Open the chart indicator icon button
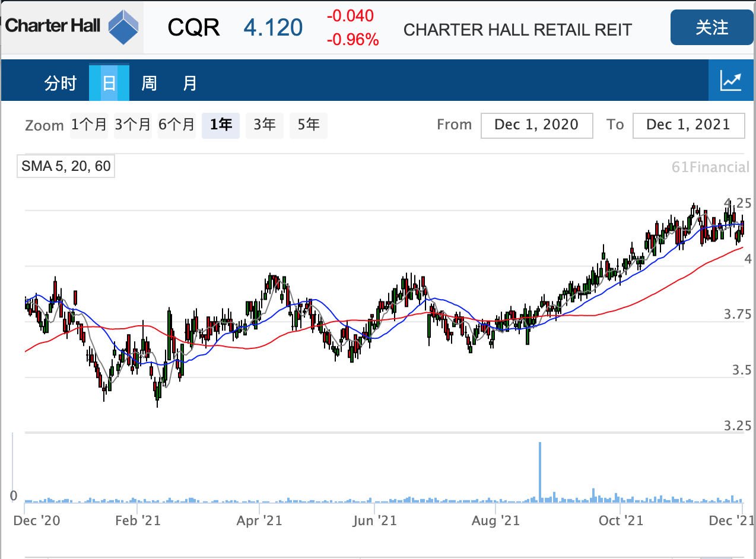The width and height of the screenshot is (756, 559). [x=730, y=80]
